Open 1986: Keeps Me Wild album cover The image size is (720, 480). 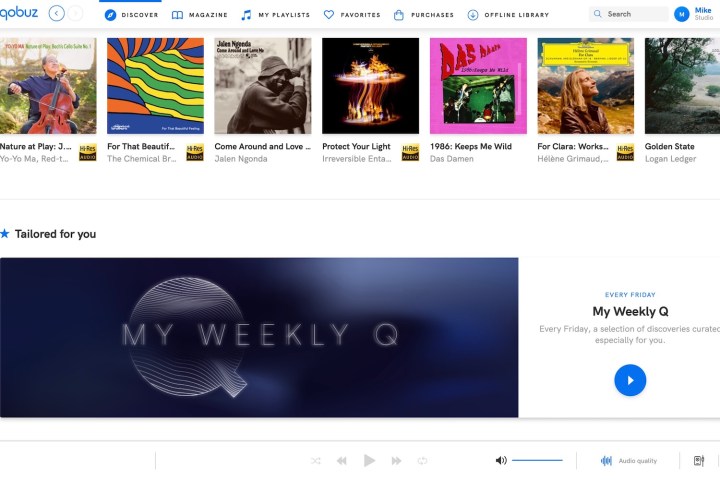478,86
